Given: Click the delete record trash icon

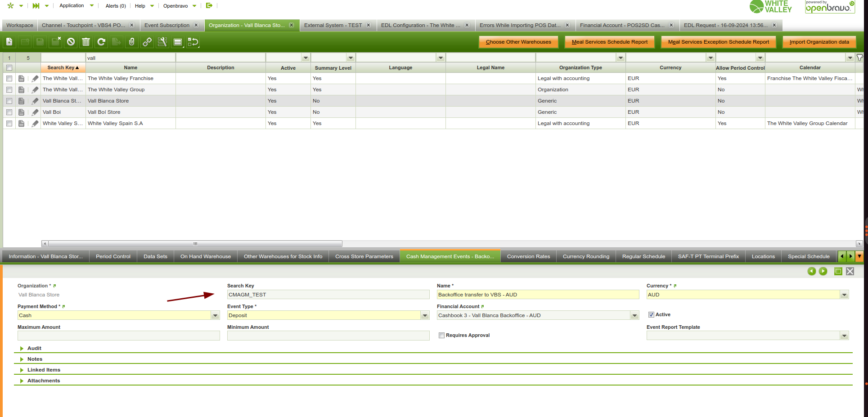Looking at the screenshot, I should pyautogui.click(x=86, y=42).
